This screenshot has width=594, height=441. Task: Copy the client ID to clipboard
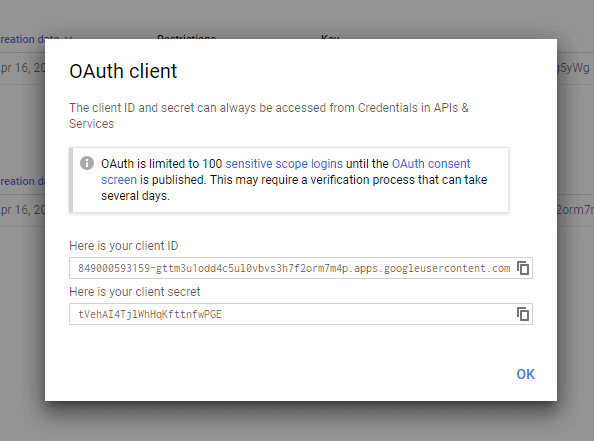pyautogui.click(x=523, y=268)
